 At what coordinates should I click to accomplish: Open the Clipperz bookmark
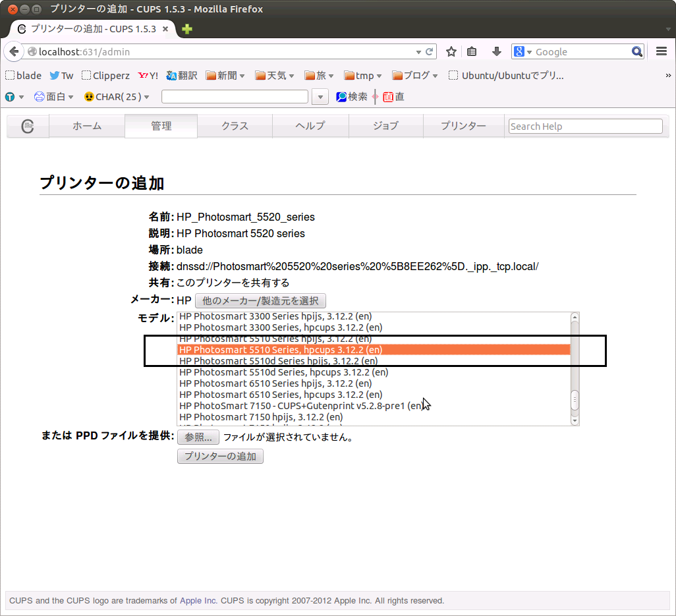point(105,76)
